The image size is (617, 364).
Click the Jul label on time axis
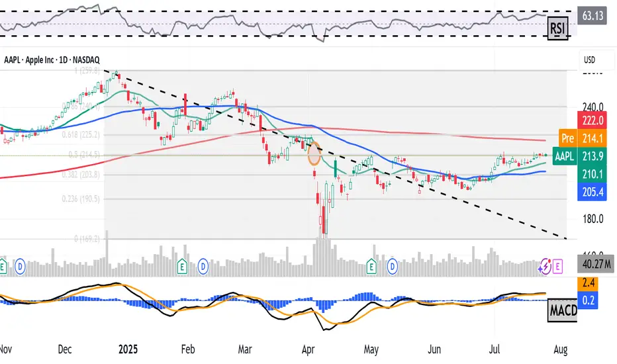[495, 349]
